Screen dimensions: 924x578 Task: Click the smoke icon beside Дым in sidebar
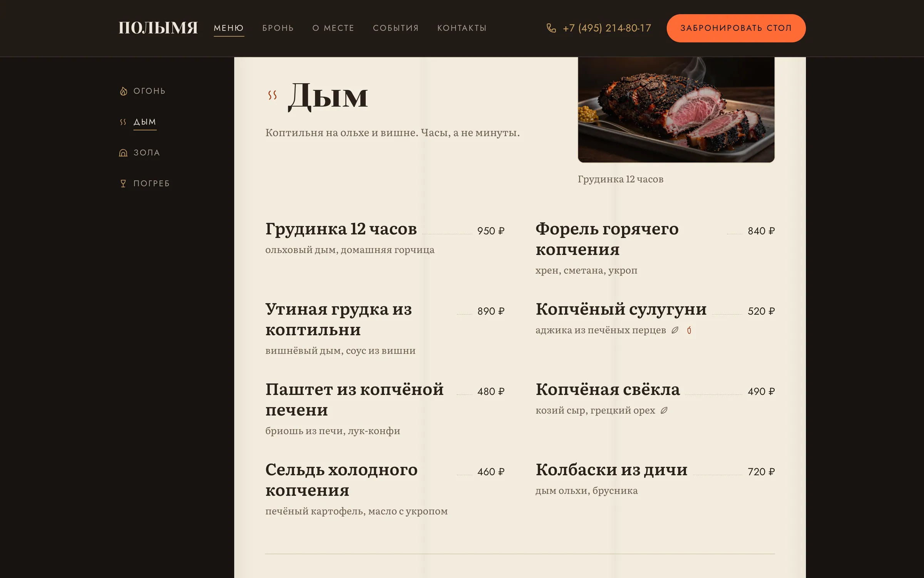point(123,122)
